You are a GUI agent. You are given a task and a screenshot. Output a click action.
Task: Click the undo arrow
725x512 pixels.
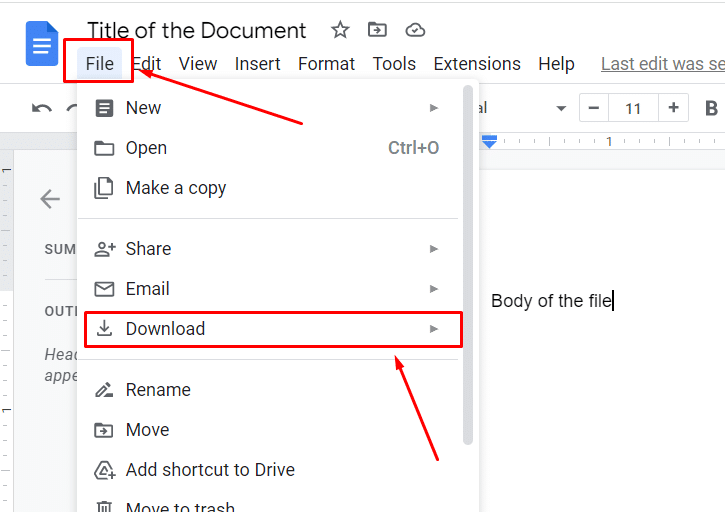pos(42,108)
